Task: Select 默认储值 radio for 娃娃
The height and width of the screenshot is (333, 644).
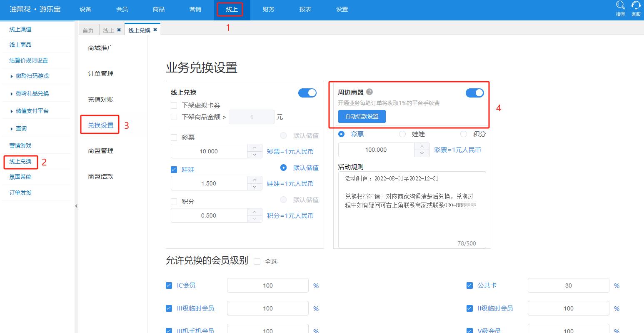Action: (284, 168)
